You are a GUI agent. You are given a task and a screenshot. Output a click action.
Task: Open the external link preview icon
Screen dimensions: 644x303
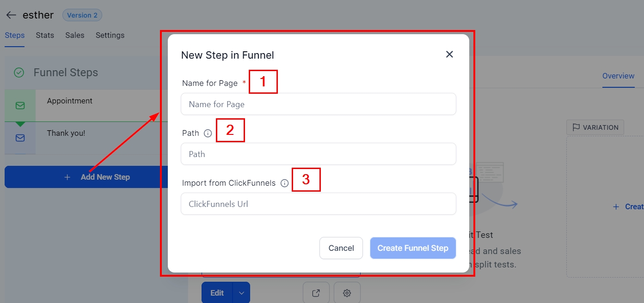(316, 293)
